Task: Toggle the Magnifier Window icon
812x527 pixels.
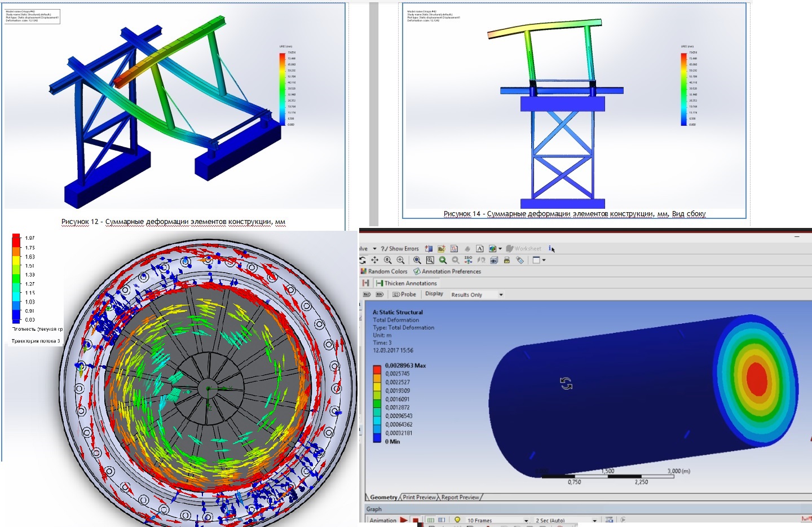Action: [430, 260]
